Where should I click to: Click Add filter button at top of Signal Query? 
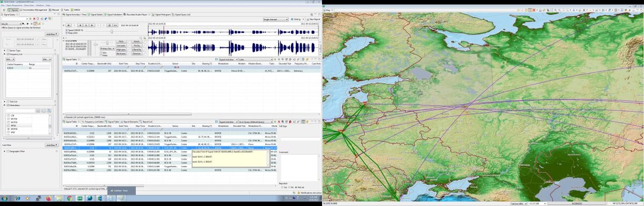click(52, 34)
